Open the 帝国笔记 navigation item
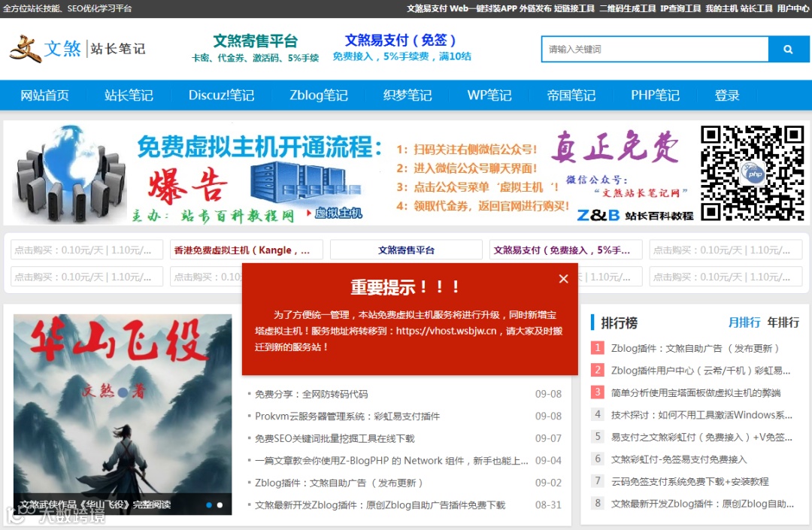The height and width of the screenshot is (530, 812). 571,95
